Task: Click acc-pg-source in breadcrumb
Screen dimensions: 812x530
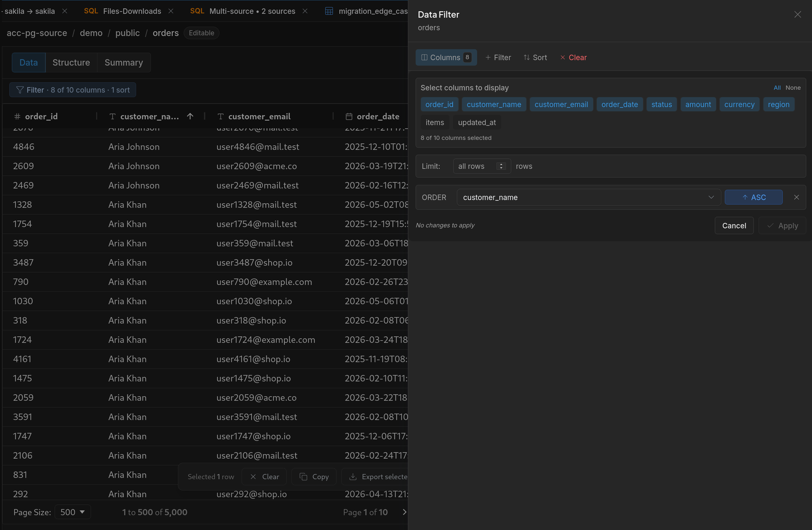Action: 37,33
